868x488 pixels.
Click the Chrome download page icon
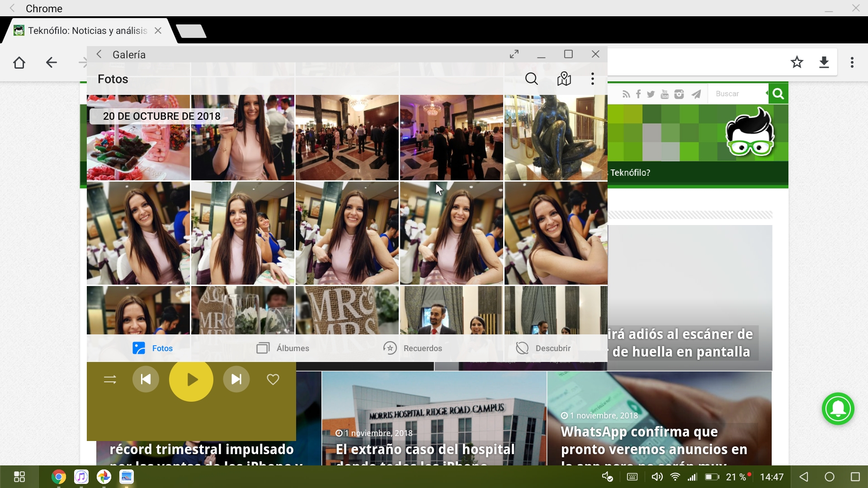[x=824, y=62]
